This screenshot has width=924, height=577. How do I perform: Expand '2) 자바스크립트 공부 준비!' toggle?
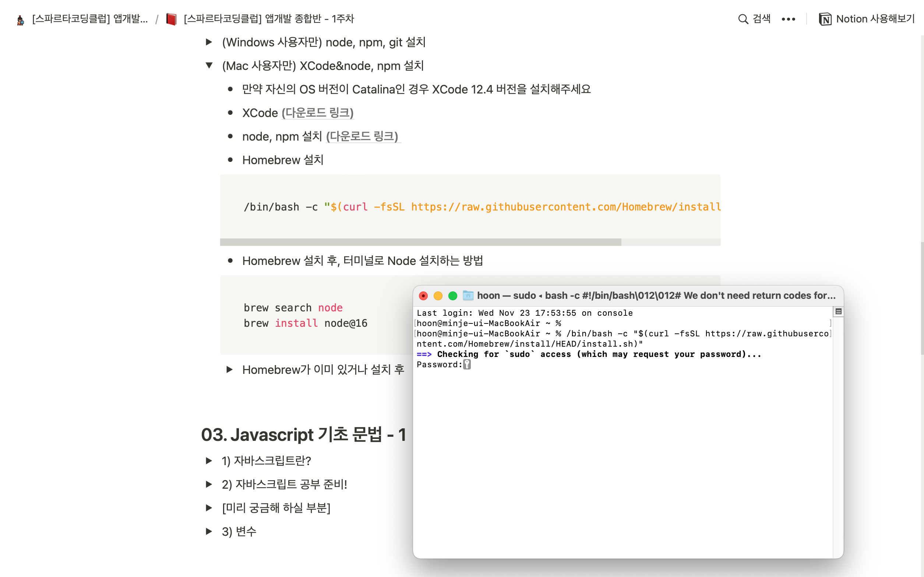(209, 484)
